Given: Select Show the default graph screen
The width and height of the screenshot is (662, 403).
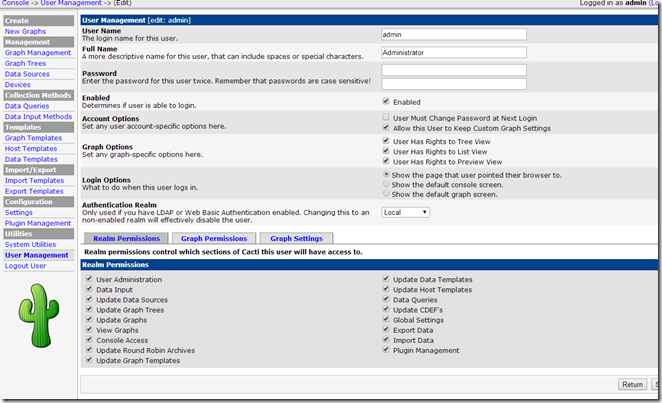Looking at the screenshot, I should tap(386, 194).
